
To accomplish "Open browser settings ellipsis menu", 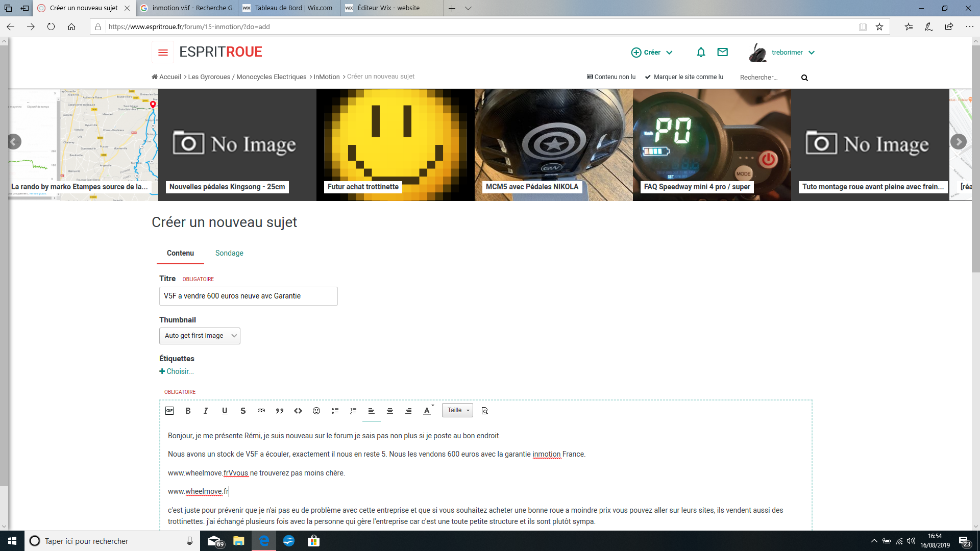I will (969, 27).
